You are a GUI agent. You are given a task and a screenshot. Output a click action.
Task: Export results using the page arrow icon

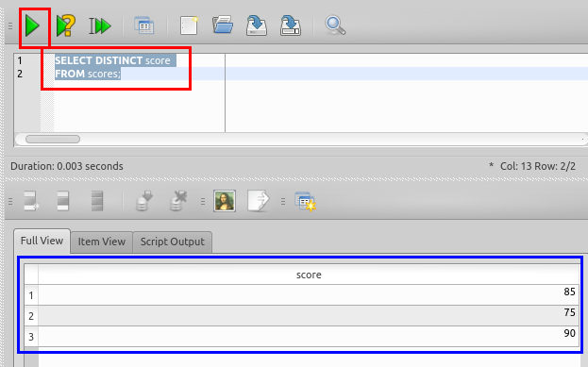259,201
